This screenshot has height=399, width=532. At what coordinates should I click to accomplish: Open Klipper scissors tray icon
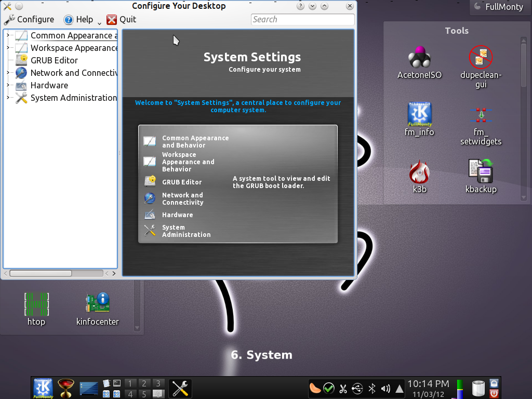click(343, 389)
